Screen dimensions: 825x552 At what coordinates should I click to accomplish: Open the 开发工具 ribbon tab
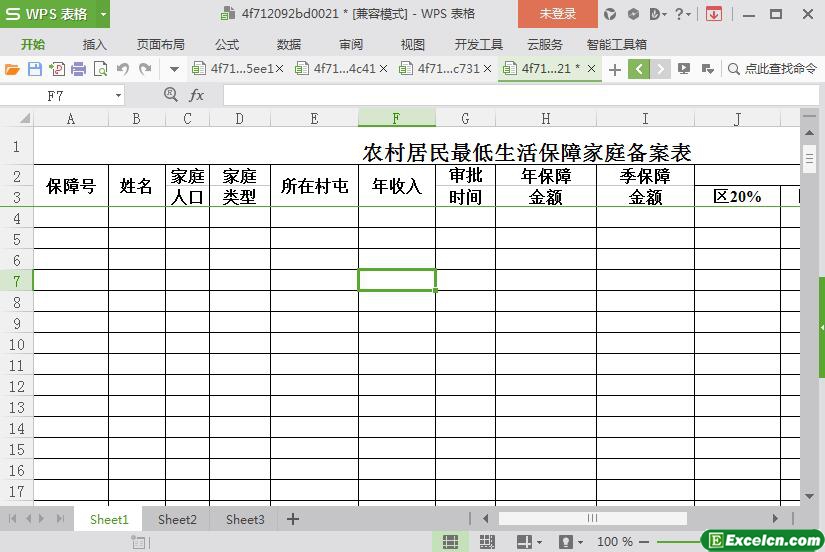point(479,45)
